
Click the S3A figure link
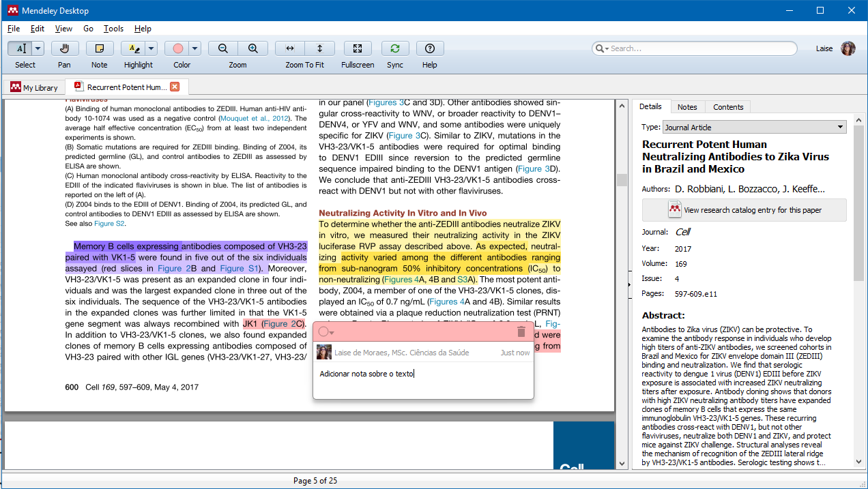(x=467, y=280)
